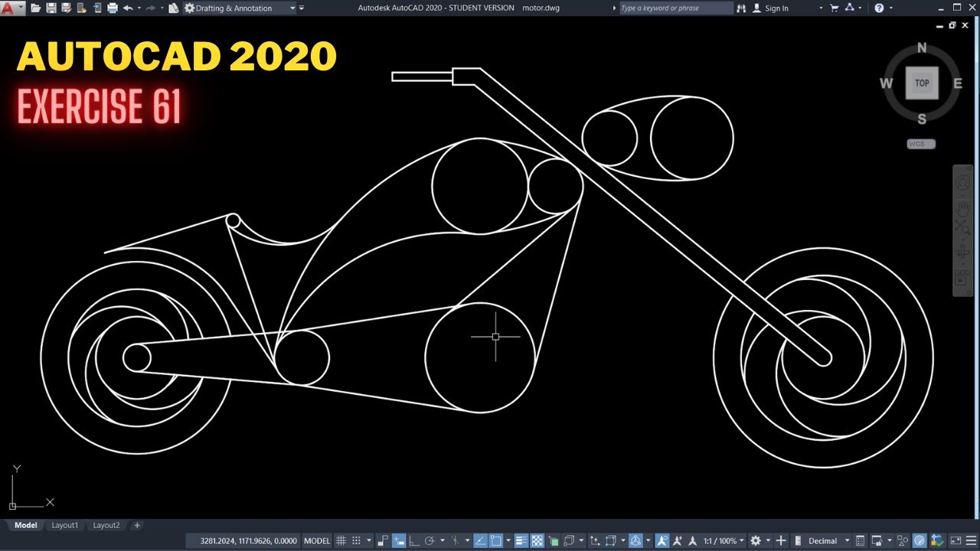980x551 pixels.
Task: Switch to the Layout1 tab
Action: (x=64, y=525)
